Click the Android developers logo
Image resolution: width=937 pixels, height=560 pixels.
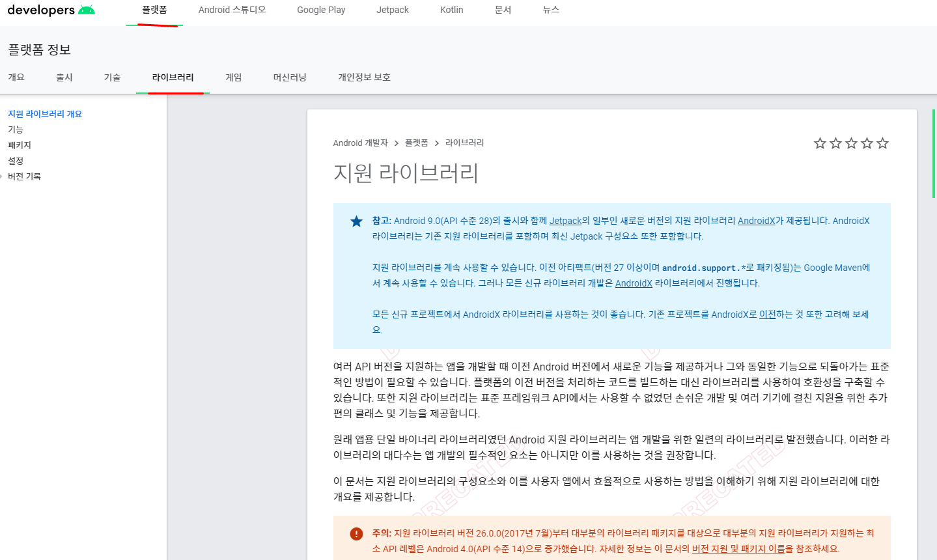(51, 10)
